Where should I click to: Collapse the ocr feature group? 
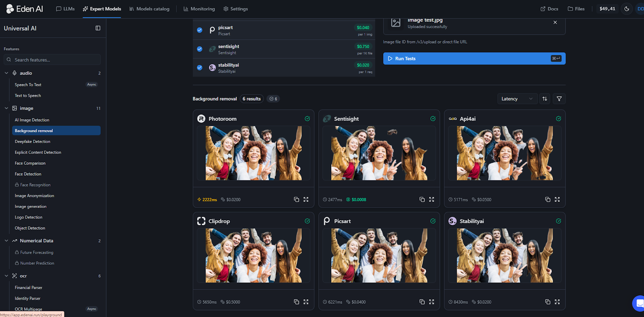tap(6, 276)
